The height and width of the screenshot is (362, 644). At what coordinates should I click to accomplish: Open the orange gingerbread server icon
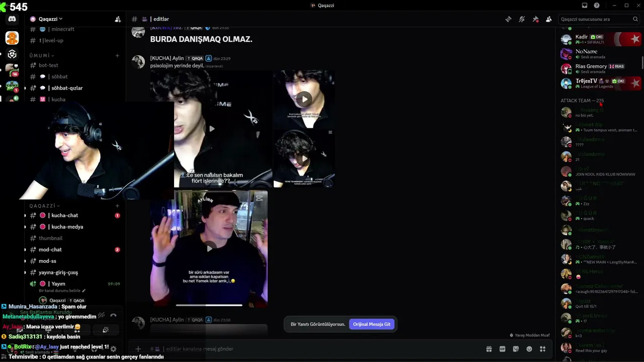click(x=12, y=38)
